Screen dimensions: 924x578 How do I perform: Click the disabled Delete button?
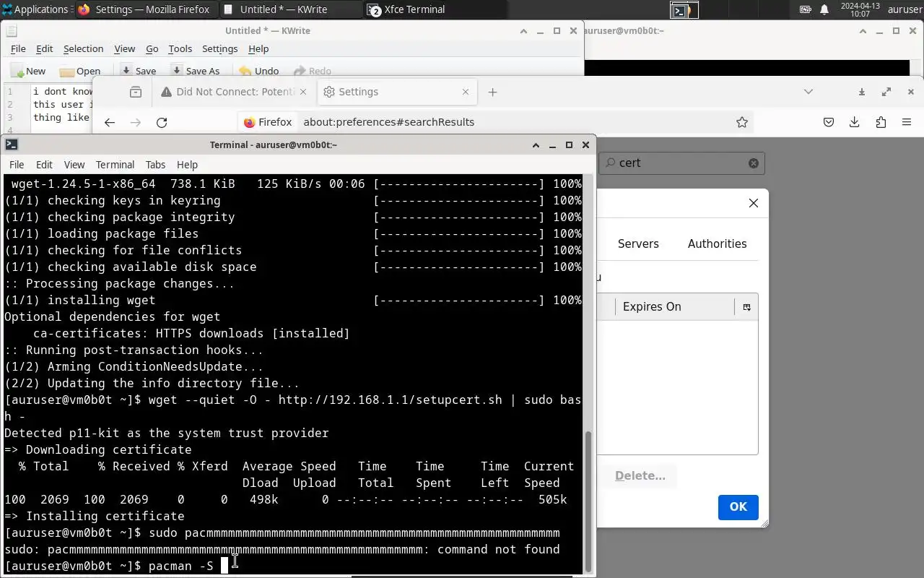pyautogui.click(x=640, y=475)
